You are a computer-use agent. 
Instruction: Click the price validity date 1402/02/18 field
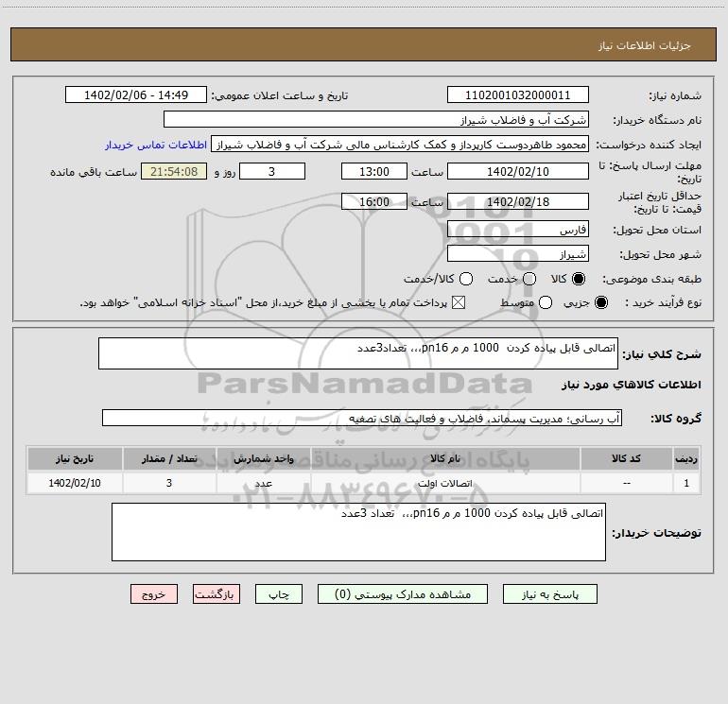point(518,202)
